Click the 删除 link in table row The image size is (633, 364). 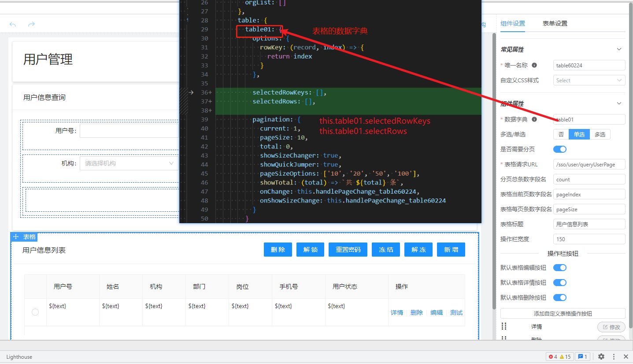click(x=417, y=313)
